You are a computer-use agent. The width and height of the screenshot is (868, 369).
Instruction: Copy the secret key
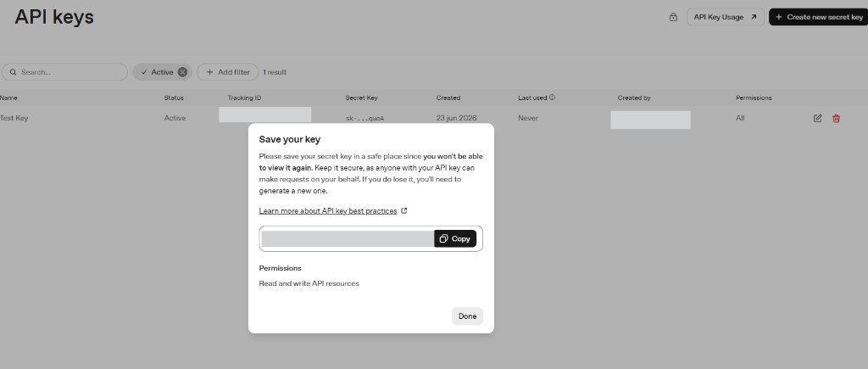coord(455,239)
